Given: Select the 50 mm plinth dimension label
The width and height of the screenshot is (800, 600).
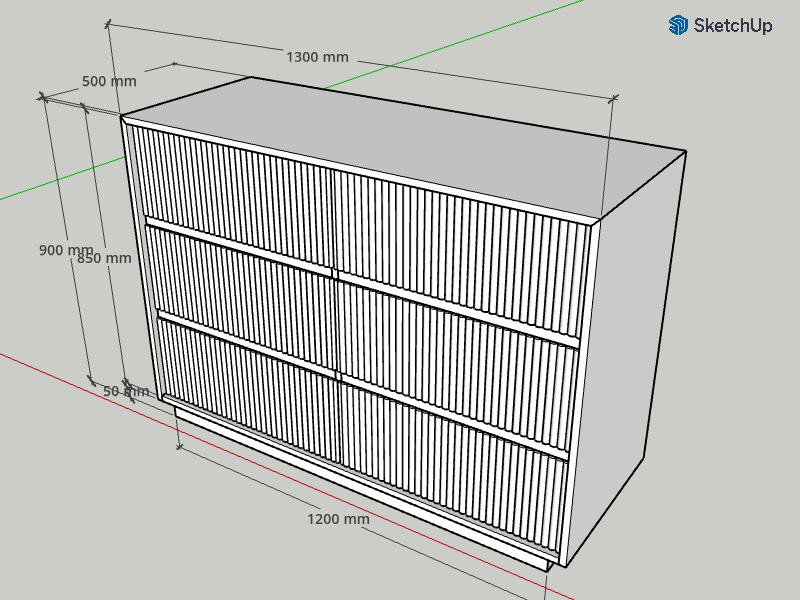Looking at the screenshot, I should 126,391.
